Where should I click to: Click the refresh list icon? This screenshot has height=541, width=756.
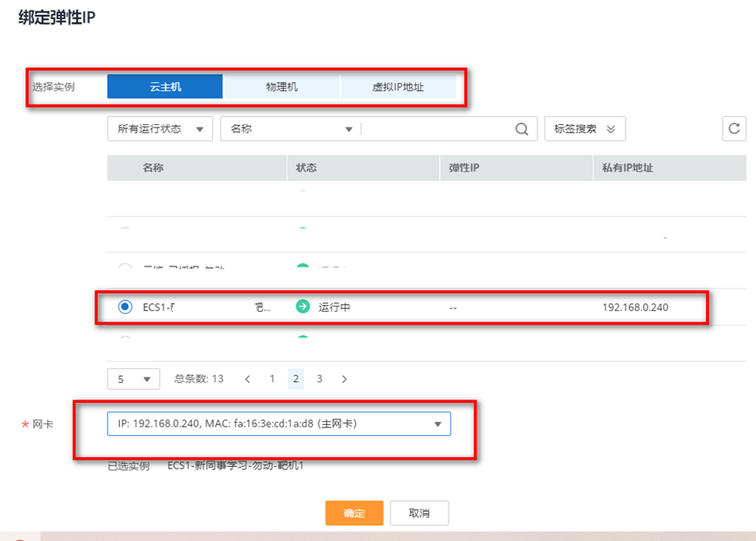[x=734, y=128]
